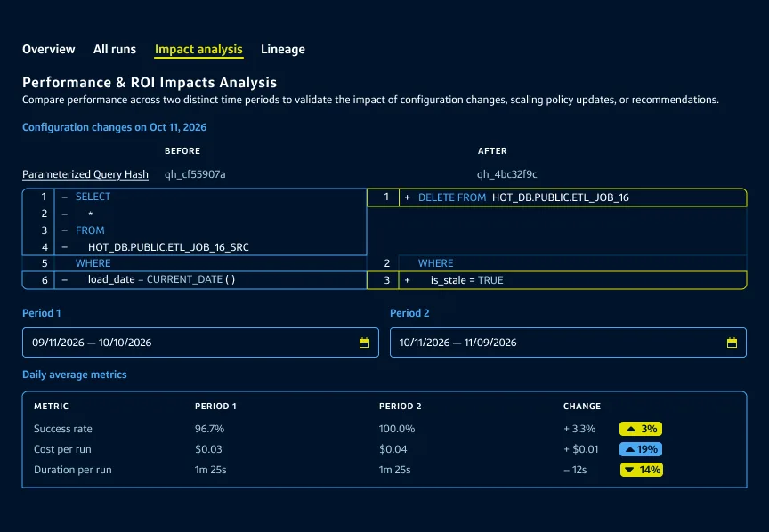Screen dimensions: 769x532
Task: Click HOT_DB.PUBLIC.ETL_JOB_16_SRC line
Action: (x=195, y=247)
